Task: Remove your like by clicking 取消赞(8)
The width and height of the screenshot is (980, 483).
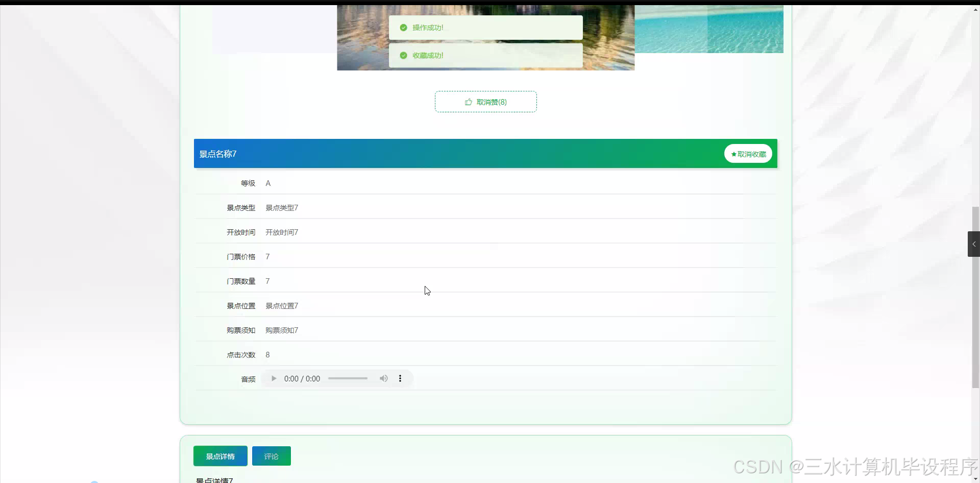Action: click(485, 102)
